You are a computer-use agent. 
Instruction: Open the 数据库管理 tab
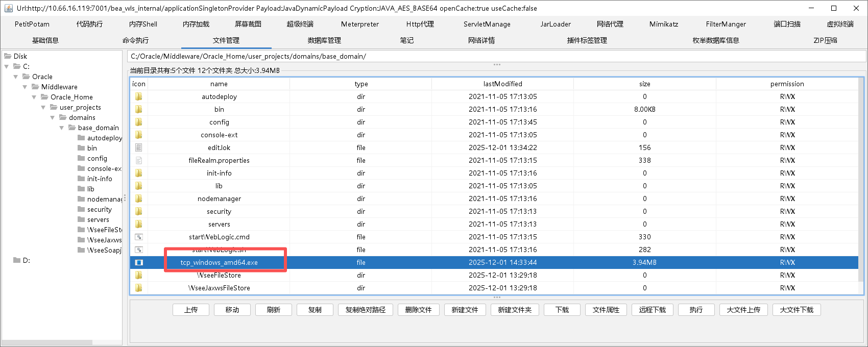(x=324, y=40)
